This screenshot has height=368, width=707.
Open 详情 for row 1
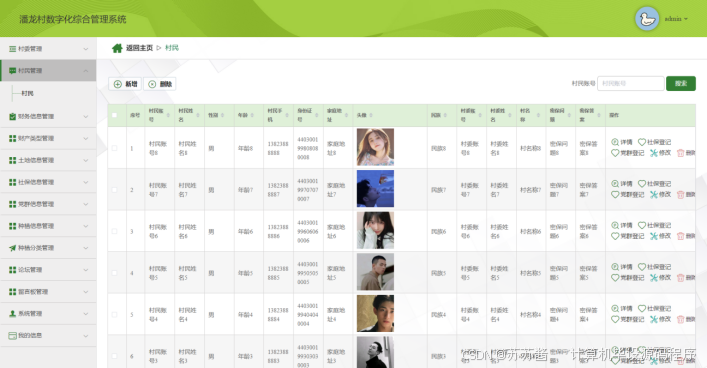[x=622, y=142]
